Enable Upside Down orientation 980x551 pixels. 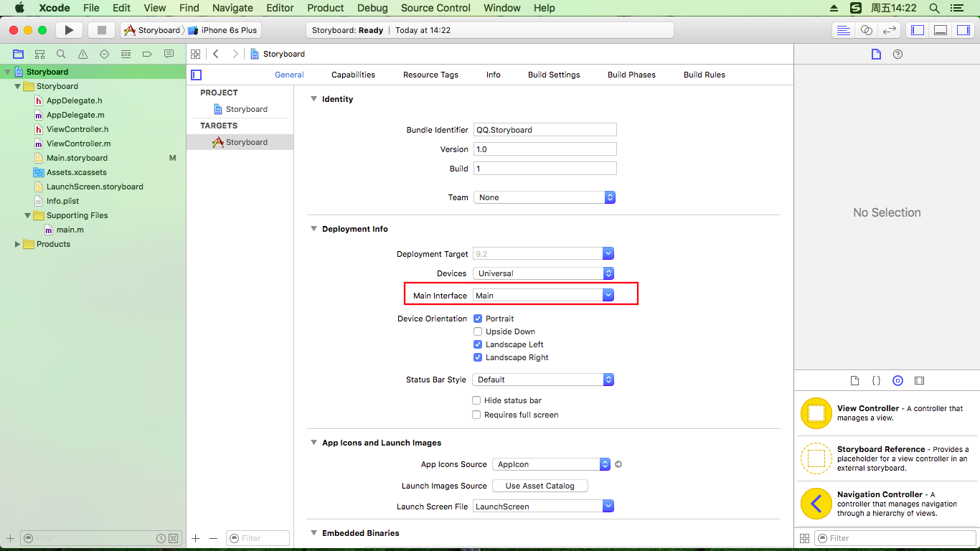coord(478,331)
